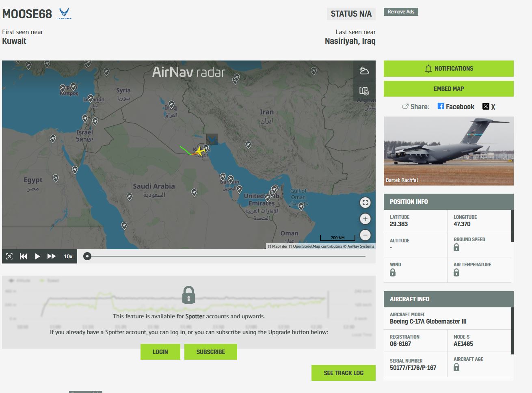Zoom out on the map
Image resolution: width=532 pixels, height=393 pixels.
365,235
